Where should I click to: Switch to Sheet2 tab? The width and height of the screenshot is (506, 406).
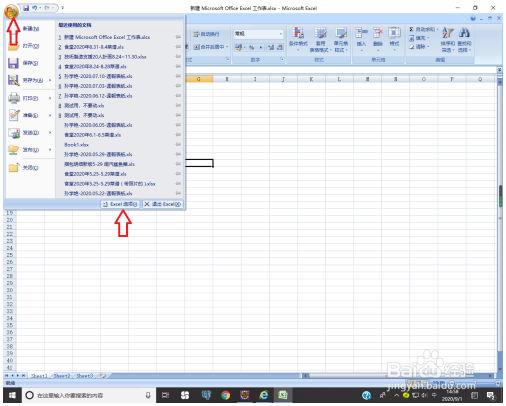[62, 376]
